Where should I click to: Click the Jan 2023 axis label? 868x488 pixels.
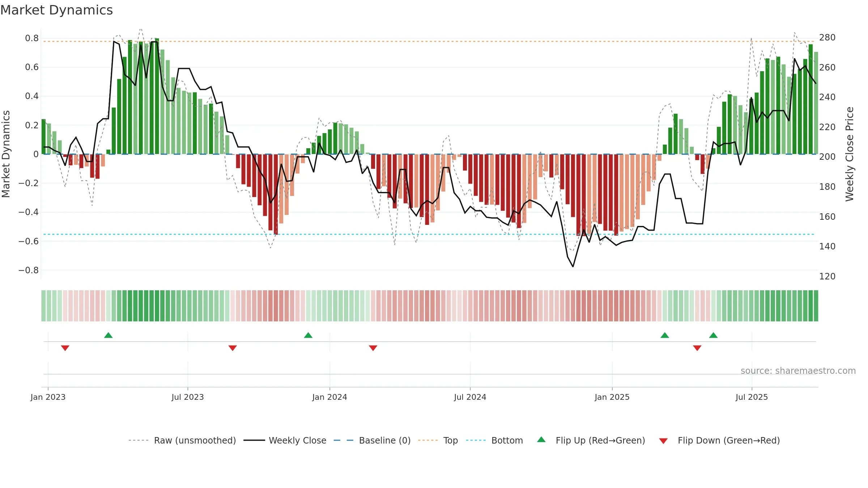(x=48, y=397)
